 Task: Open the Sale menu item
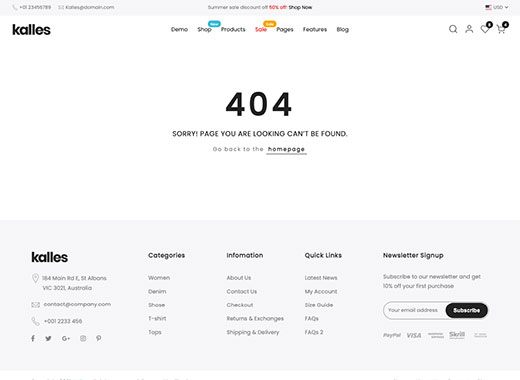pyautogui.click(x=261, y=29)
